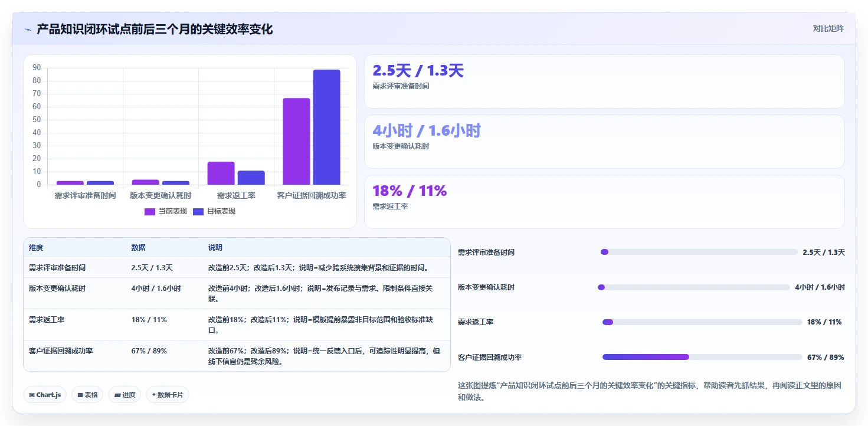Viewport: 868px width, 426px height.
Task: Click the 67% / 89% value beside progress bar
Action: (x=826, y=358)
